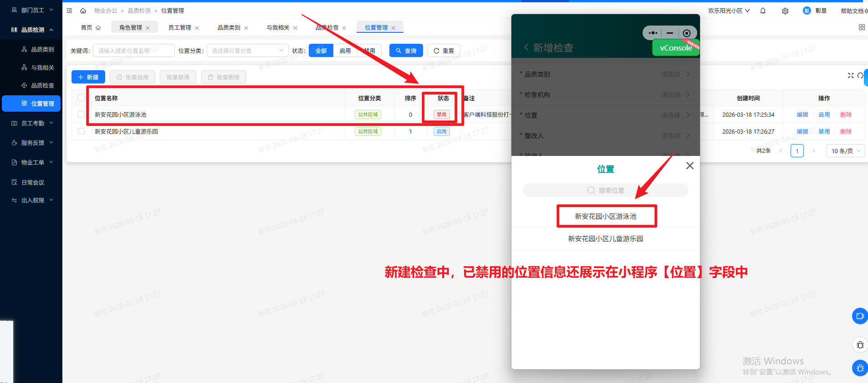The height and width of the screenshot is (383, 868).
Task: Click the 新建 button
Action: (88, 77)
